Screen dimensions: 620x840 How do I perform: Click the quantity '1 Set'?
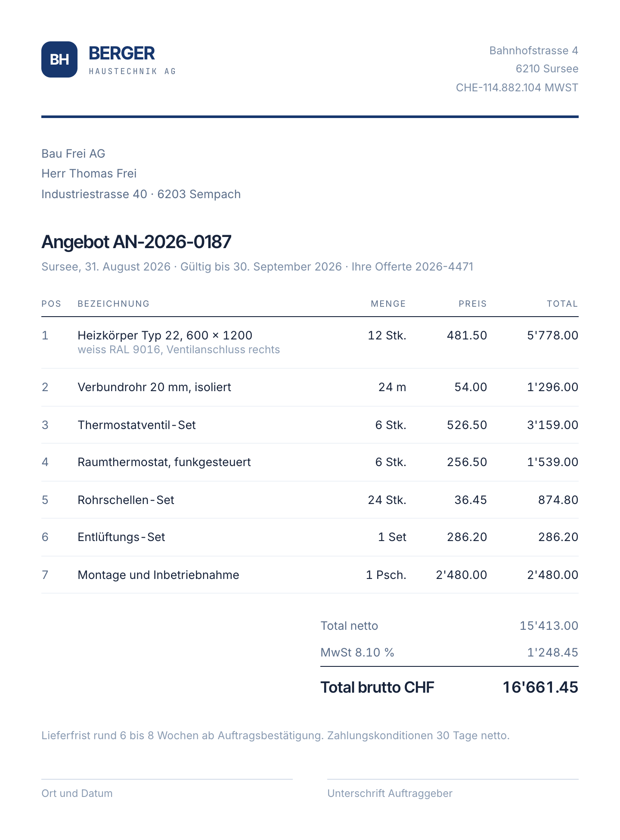tap(392, 537)
